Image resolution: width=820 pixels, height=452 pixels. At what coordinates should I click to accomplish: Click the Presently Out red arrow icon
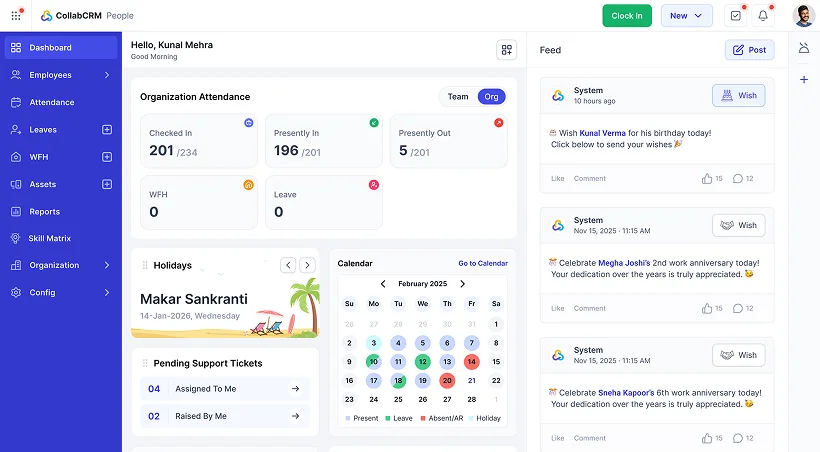coord(499,122)
